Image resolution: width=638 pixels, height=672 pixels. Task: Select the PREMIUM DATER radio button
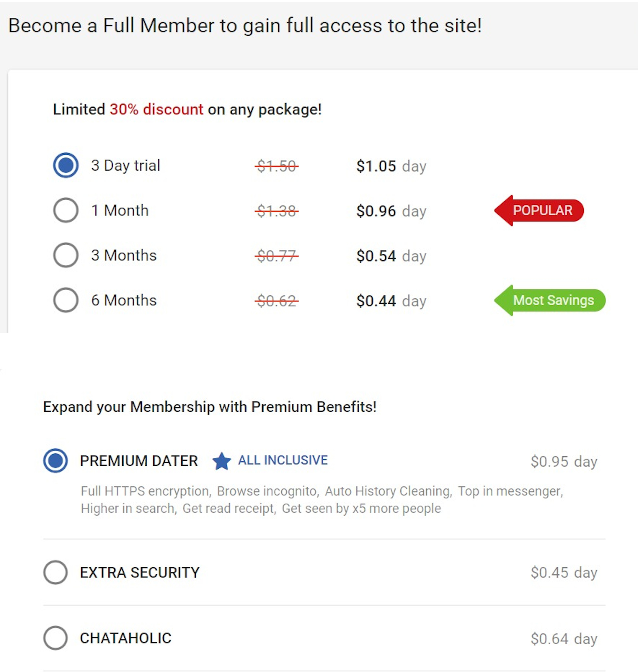pos(56,460)
